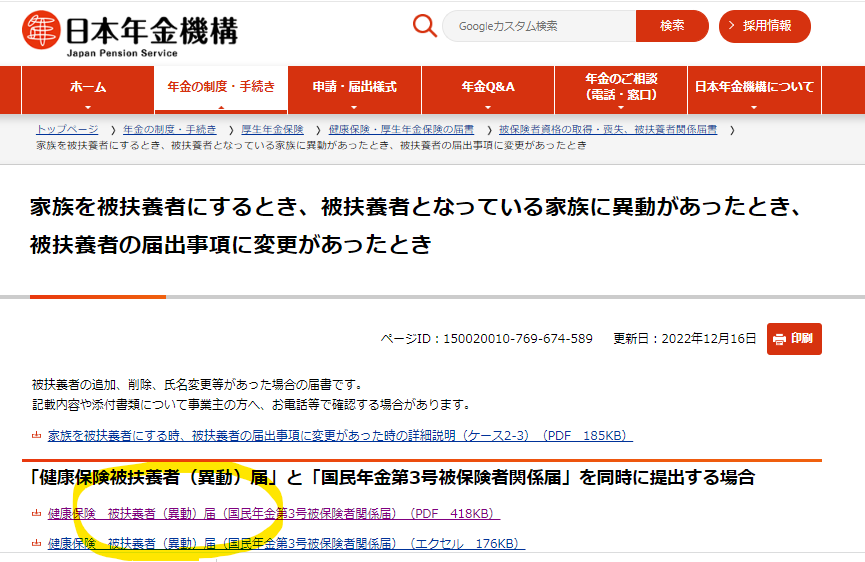The width and height of the screenshot is (865, 562).
Task: Click the page title 家族を被扶養者にするとき
Action: click(416, 226)
